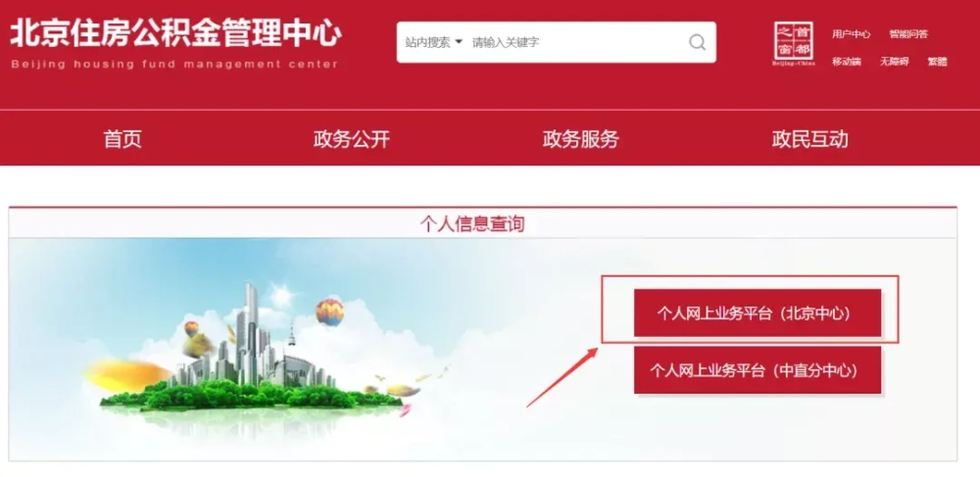Switch to 繁體 traditional Chinese

click(937, 61)
